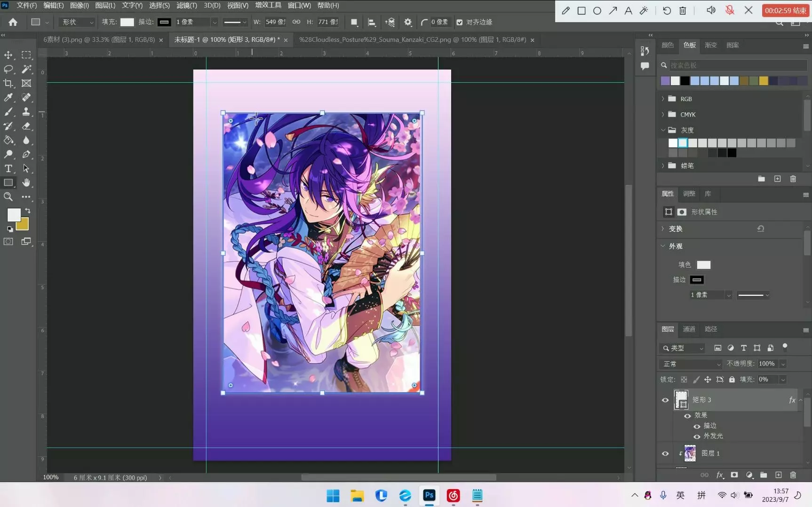The width and height of the screenshot is (812, 507).
Task: Add a layer style with fx button
Action: point(720,475)
